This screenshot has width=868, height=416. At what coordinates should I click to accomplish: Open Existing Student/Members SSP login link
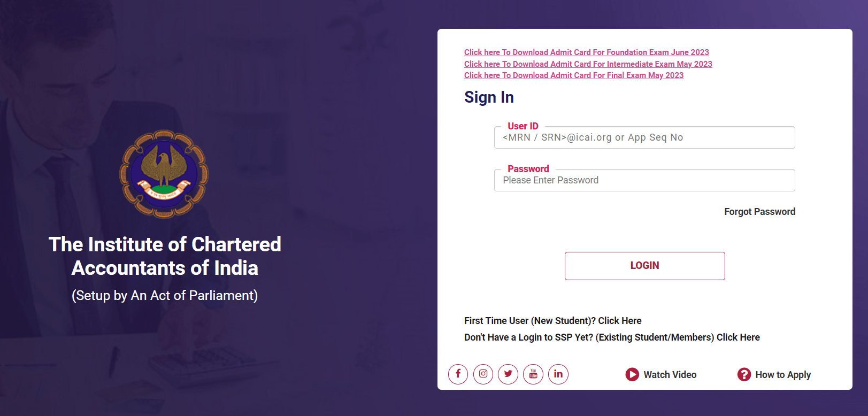click(738, 337)
